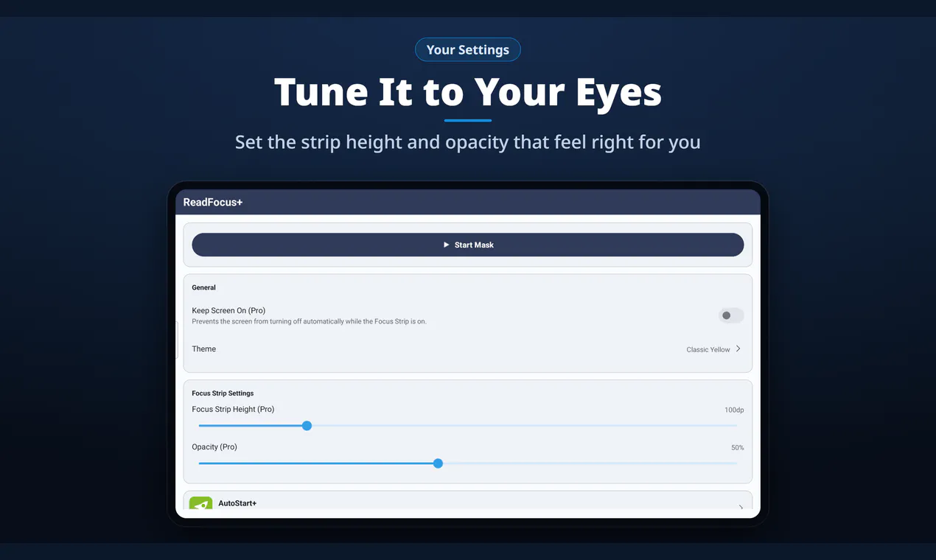Viewport: 936px width, 560px height.
Task: Click the Focus Strip Settings header
Action: [x=223, y=393]
